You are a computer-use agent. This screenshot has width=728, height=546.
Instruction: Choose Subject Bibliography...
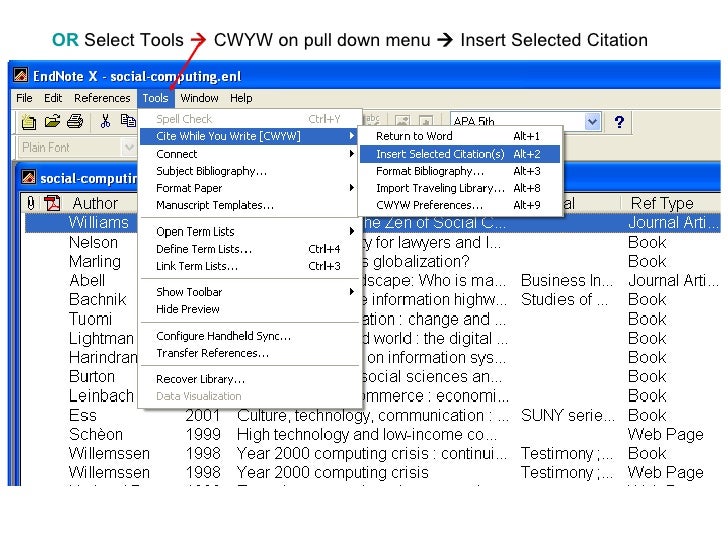[x=250, y=171]
